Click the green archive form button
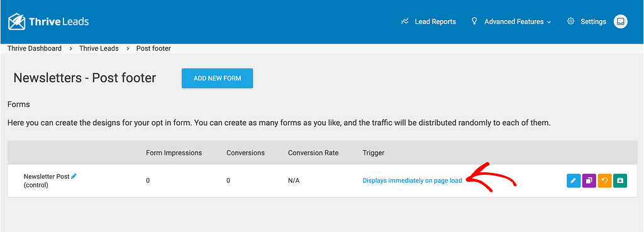644x232 pixels. coord(620,180)
